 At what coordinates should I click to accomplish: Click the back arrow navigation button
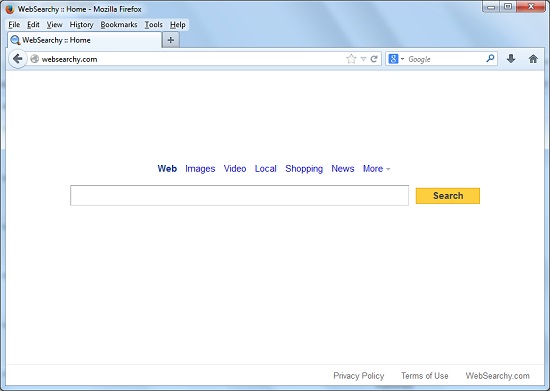pyautogui.click(x=18, y=59)
